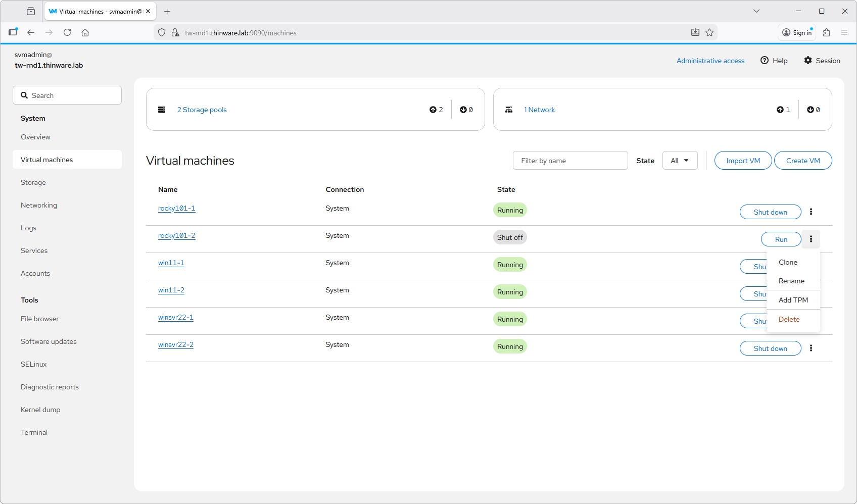
Task: Go to browser home page icon
Action: point(85,33)
